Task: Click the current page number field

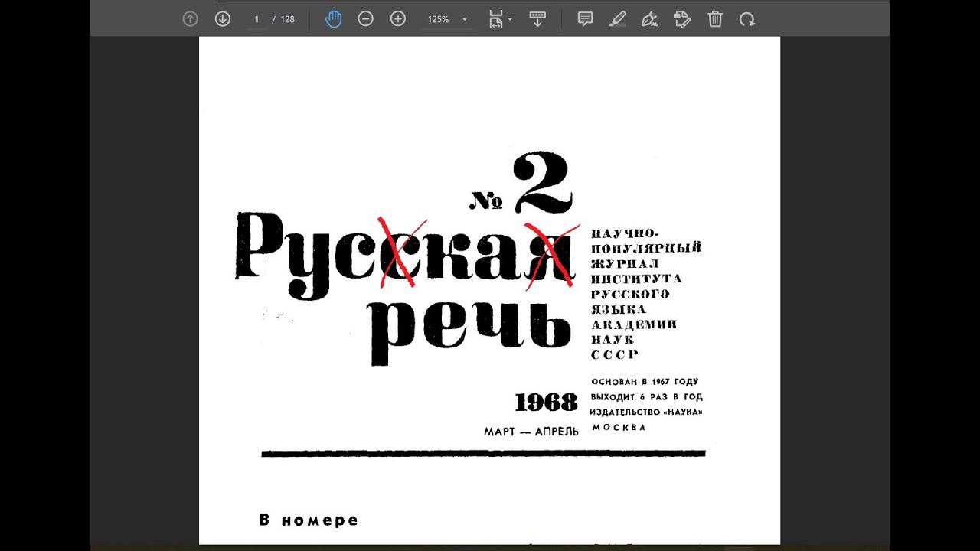Action: pyautogui.click(x=257, y=19)
